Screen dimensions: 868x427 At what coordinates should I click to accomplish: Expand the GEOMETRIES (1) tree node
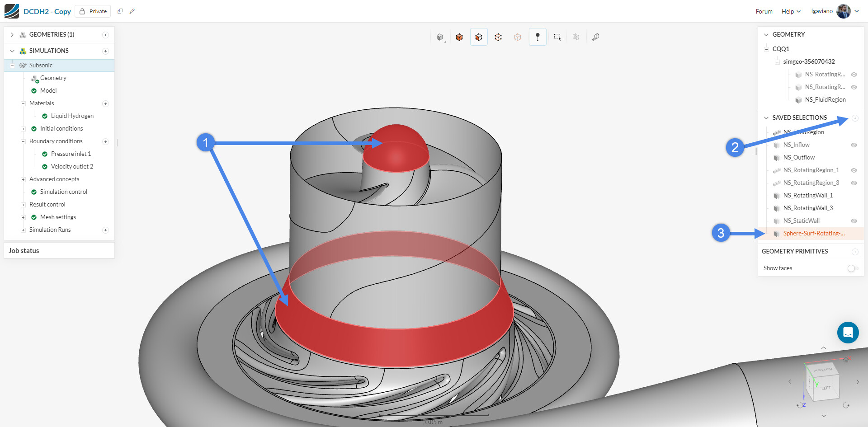[11, 34]
